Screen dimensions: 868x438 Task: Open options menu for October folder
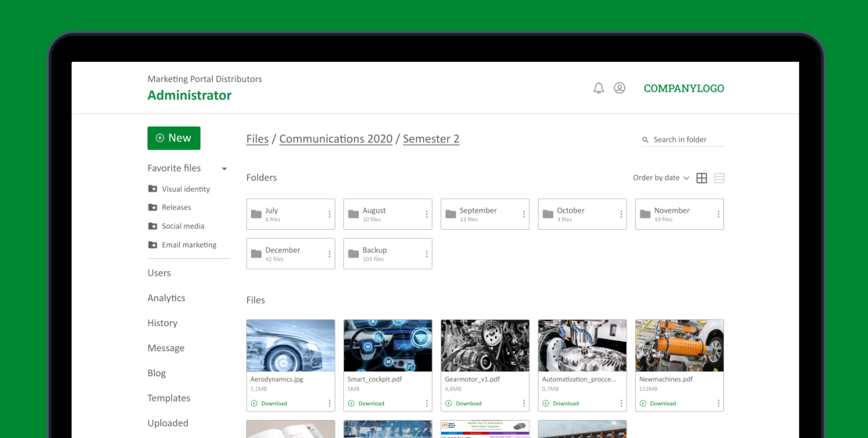tap(621, 214)
